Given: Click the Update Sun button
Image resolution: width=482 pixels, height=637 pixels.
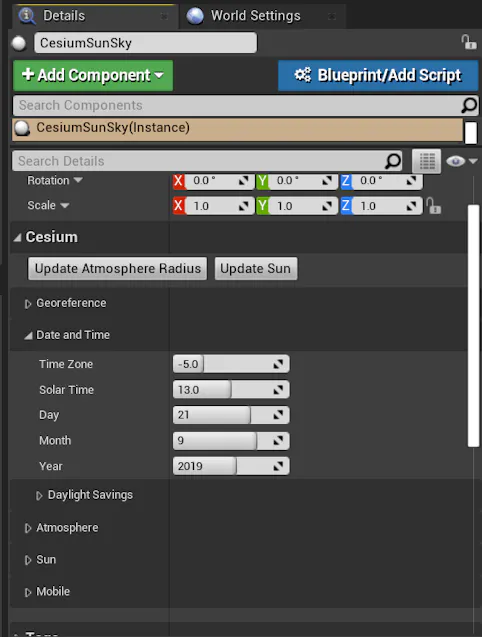Looking at the screenshot, I should point(256,269).
